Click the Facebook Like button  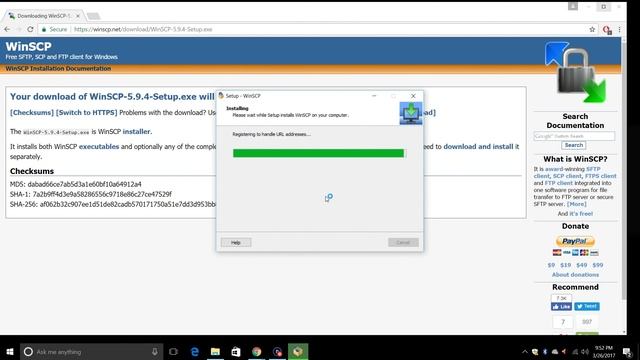click(561, 307)
